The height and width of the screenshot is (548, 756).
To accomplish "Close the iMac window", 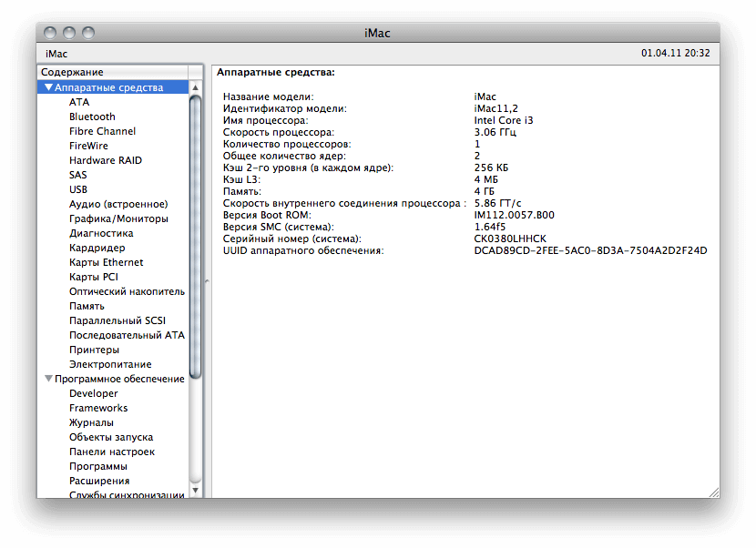I will [50, 33].
